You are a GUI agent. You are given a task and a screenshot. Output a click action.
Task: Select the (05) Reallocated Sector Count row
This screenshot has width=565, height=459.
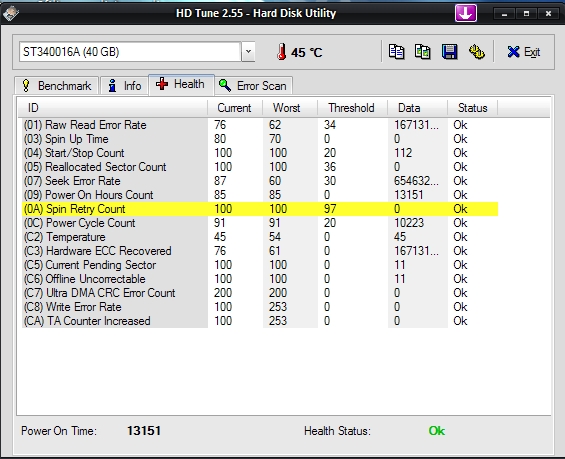[x=260, y=167]
